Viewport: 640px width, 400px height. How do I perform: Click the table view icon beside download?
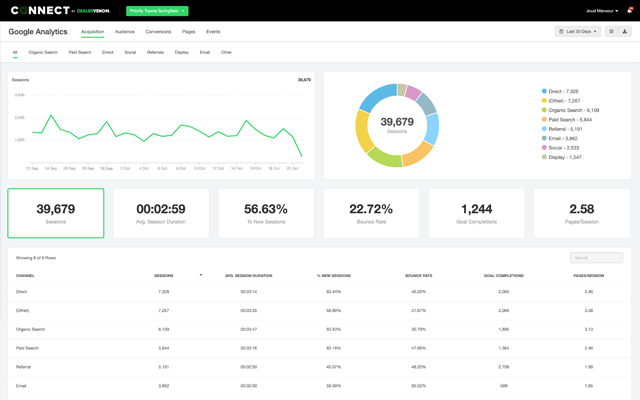click(611, 31)
